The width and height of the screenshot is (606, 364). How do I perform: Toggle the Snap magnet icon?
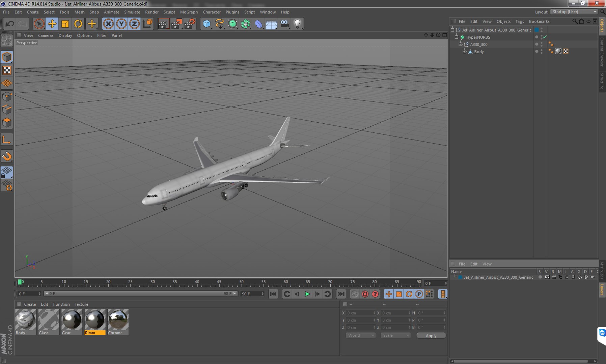point(7,156)
